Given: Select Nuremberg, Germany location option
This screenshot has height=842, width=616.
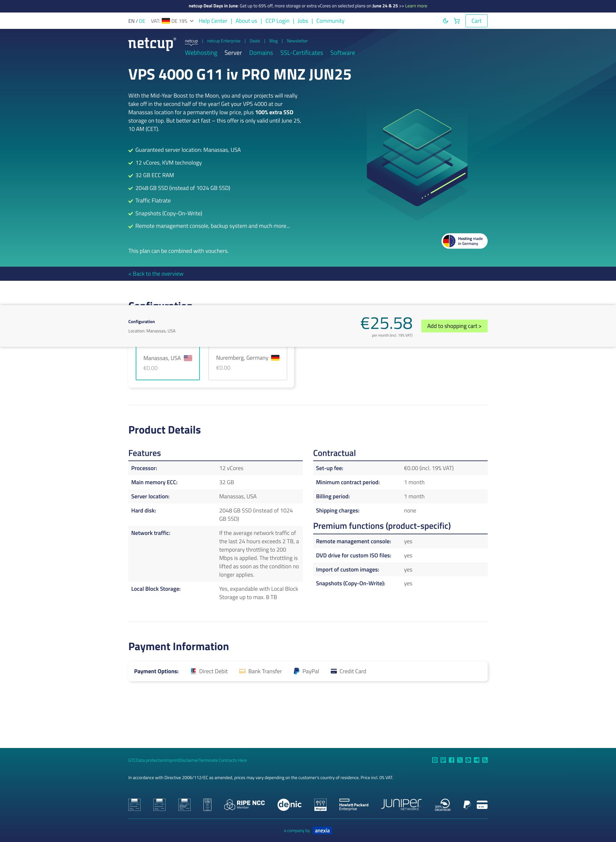Looking at the screenshot, I should click(248, 363).
